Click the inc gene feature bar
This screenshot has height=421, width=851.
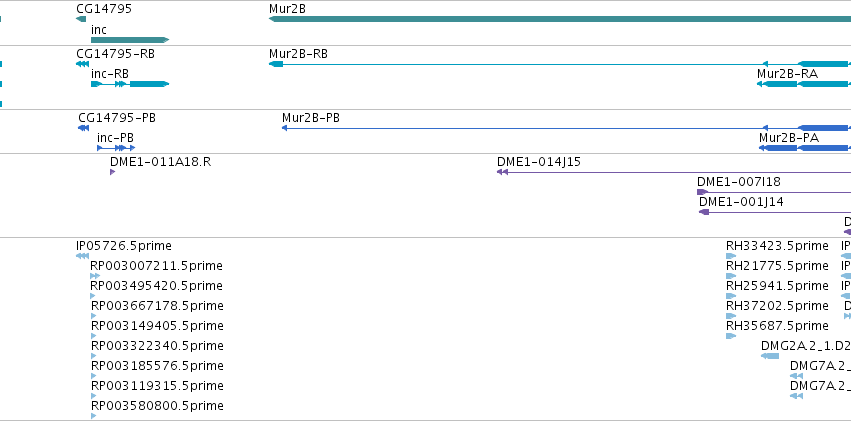(130, 40)
